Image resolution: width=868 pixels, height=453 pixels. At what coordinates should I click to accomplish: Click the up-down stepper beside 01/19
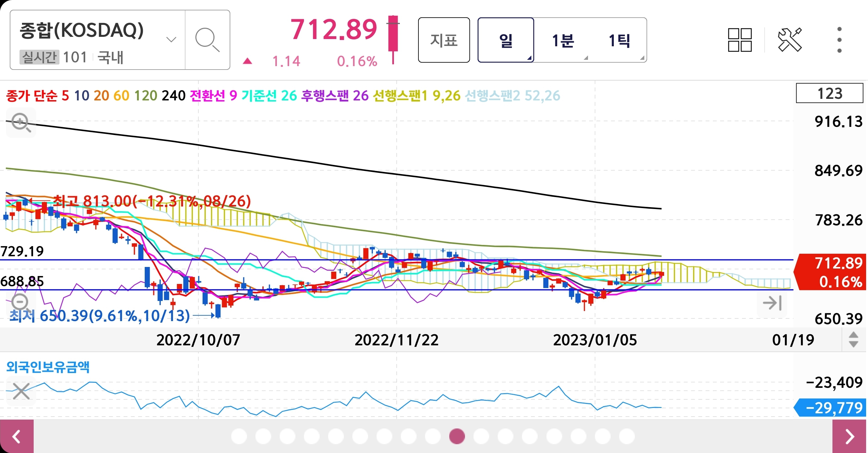pos(853,339)
